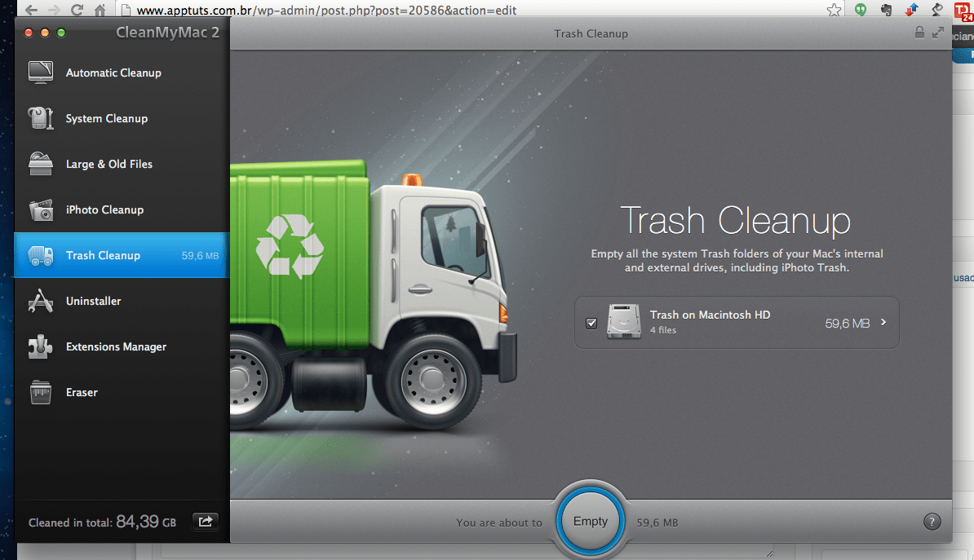974x560 pixels.
Task: Expand Trash on Macintosh HD details chevron
Action: point(883,322)
